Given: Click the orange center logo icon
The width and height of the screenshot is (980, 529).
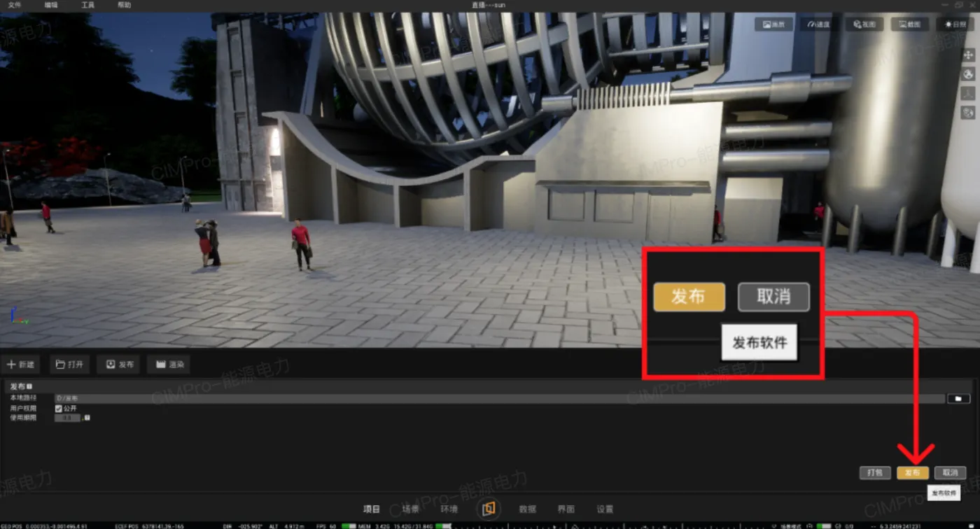Looking at the screenshot, I should (489, 509).
